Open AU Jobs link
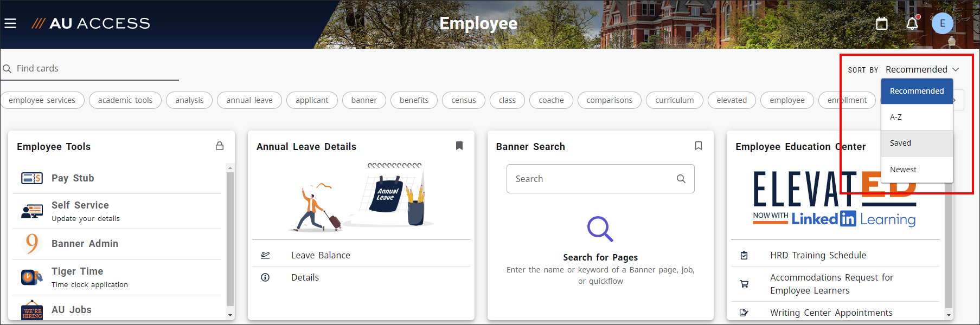Image resolution: width=980 pixels, height=325 pixels. pos(72,310)
